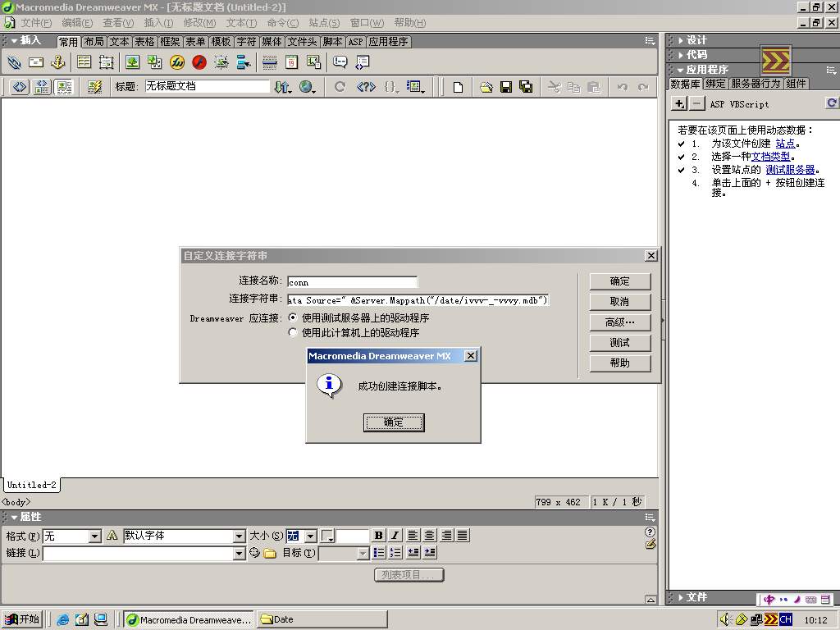Image resolution: width=840 pixels, height=630 pixels.
Task: Confirm the connection script success message
Action: click(x=393, y=422)
